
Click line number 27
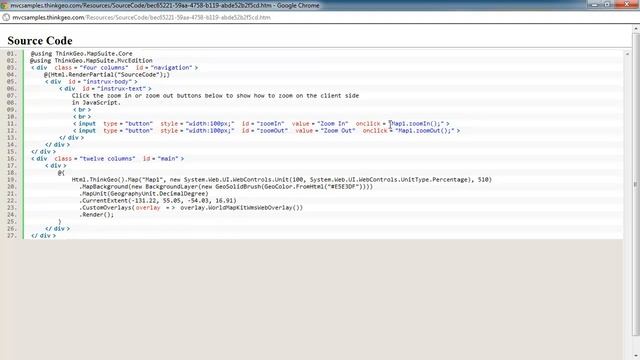pyautogui.click(x=11, y=236)
